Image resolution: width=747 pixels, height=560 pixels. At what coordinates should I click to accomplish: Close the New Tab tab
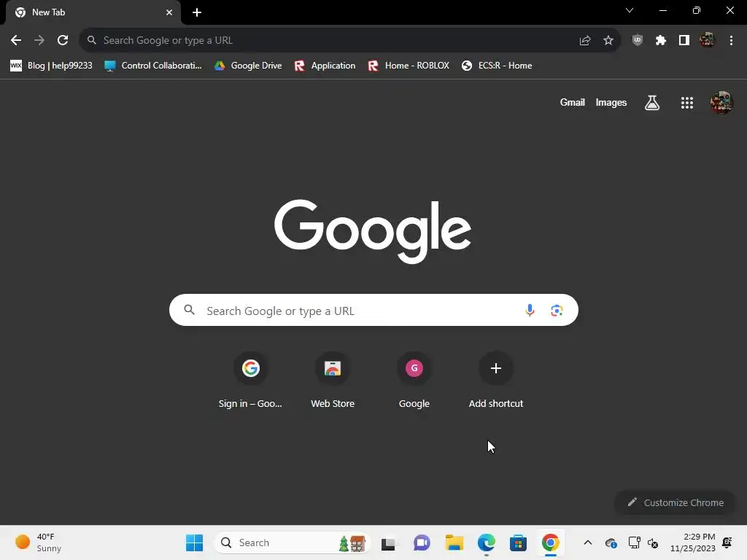pyautogui.click(x=169, y=12)
